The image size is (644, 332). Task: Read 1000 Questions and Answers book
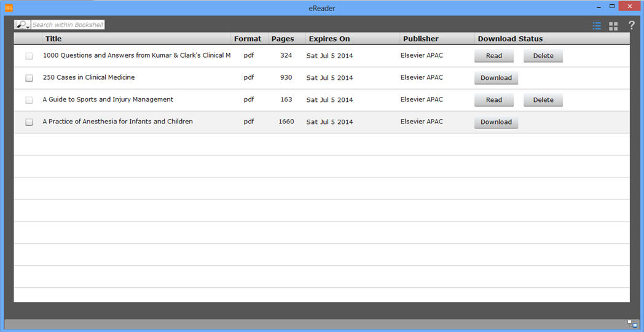point(493,56)
